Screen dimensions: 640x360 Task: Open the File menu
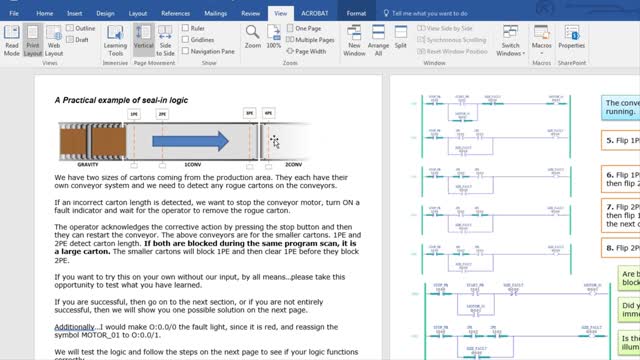(x=14, y=13)
